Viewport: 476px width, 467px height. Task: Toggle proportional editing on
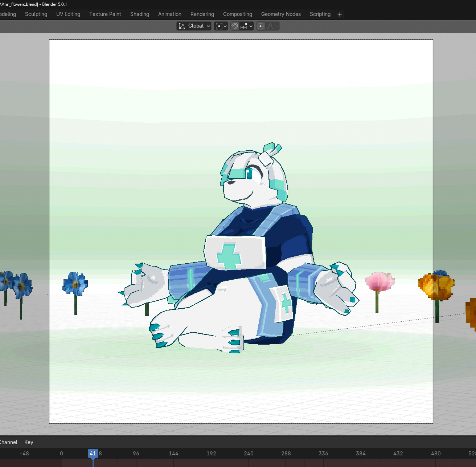pyautogui.click(x=260, y=26)
